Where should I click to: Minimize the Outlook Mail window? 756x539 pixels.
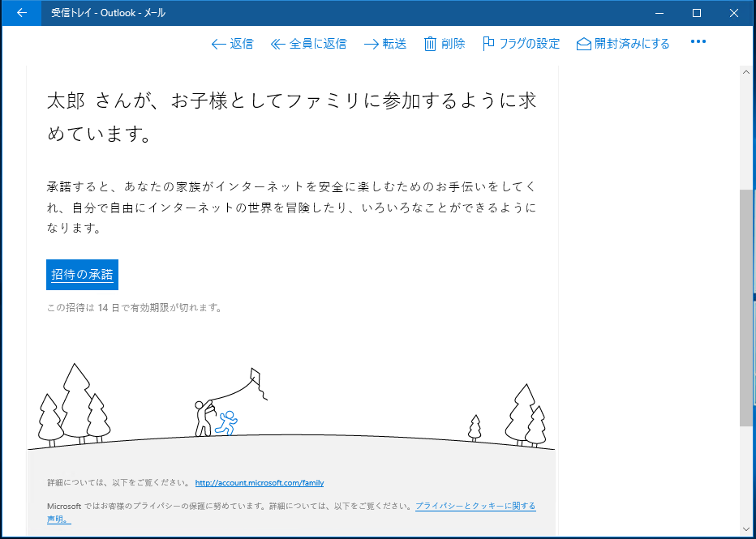click(658, 12)
